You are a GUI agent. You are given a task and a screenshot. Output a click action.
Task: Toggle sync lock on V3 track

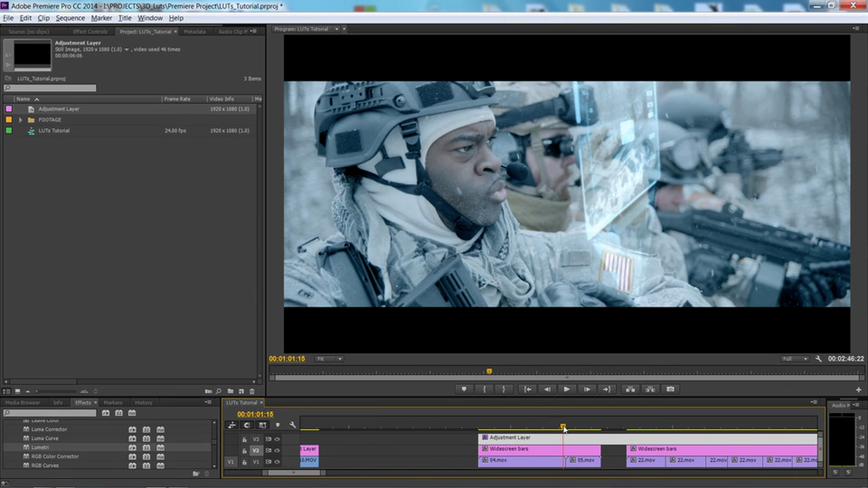[268, 439]
